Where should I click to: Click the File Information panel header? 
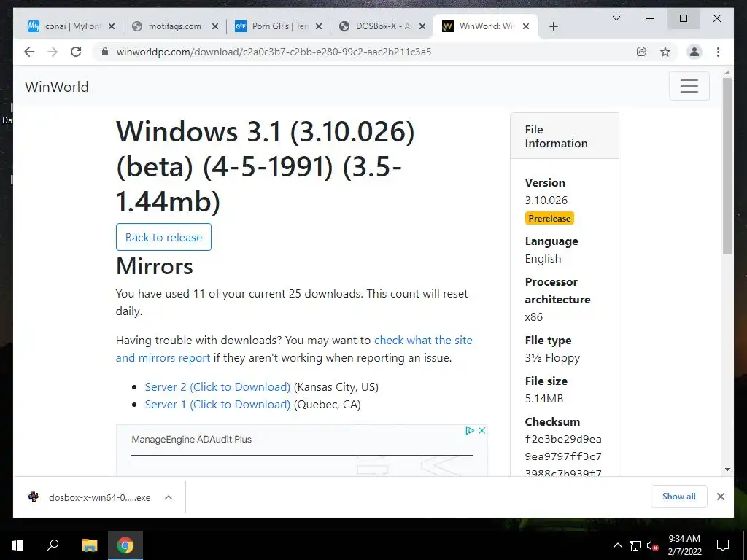565,136
